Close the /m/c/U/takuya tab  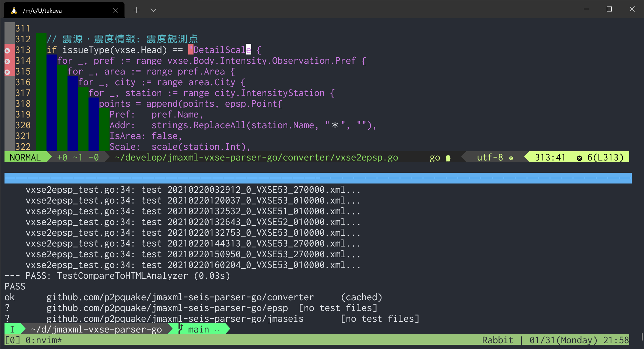pyautogui.click(x=115, y=10)
